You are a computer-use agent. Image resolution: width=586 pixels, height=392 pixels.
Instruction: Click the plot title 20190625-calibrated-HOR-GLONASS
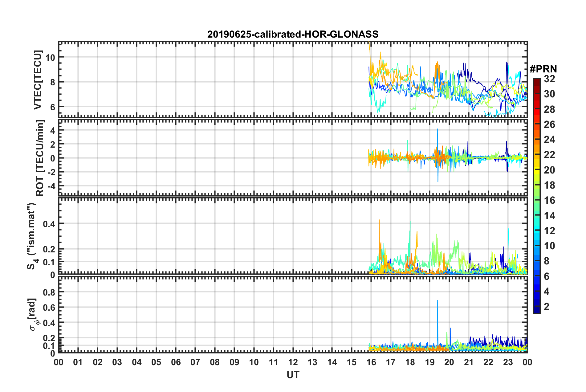click(293, 34)
